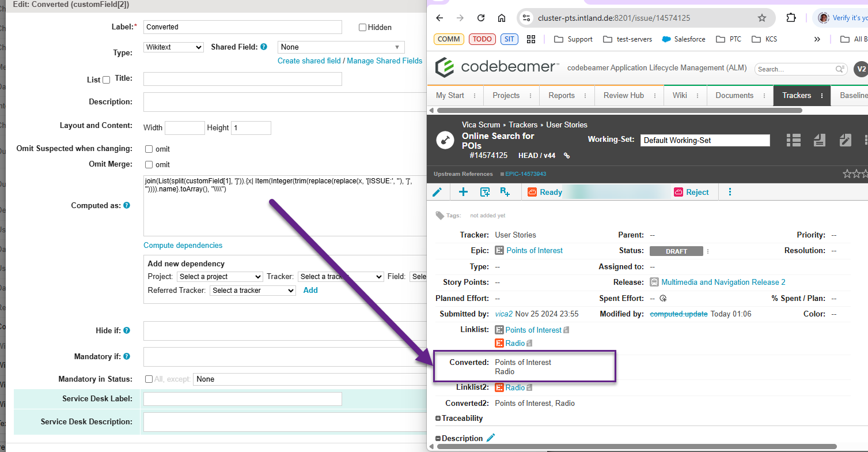This screenshot has width=868, height=452.
Task: Click the Radio tracker icon under Linklist2
Action: click(499, 387)
